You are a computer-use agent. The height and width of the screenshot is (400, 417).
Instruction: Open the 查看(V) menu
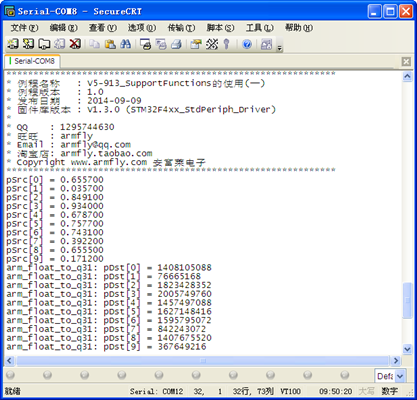coord(103,28)
